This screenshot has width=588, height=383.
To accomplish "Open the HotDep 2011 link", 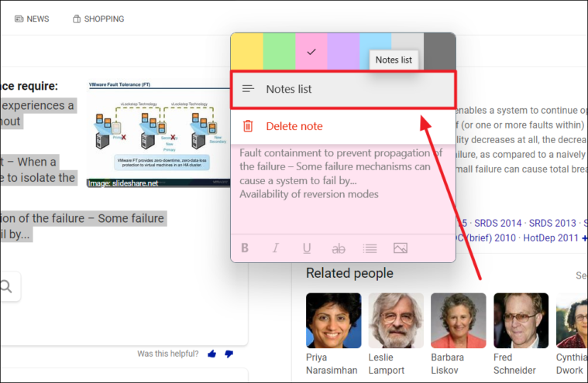I will 551,238.
